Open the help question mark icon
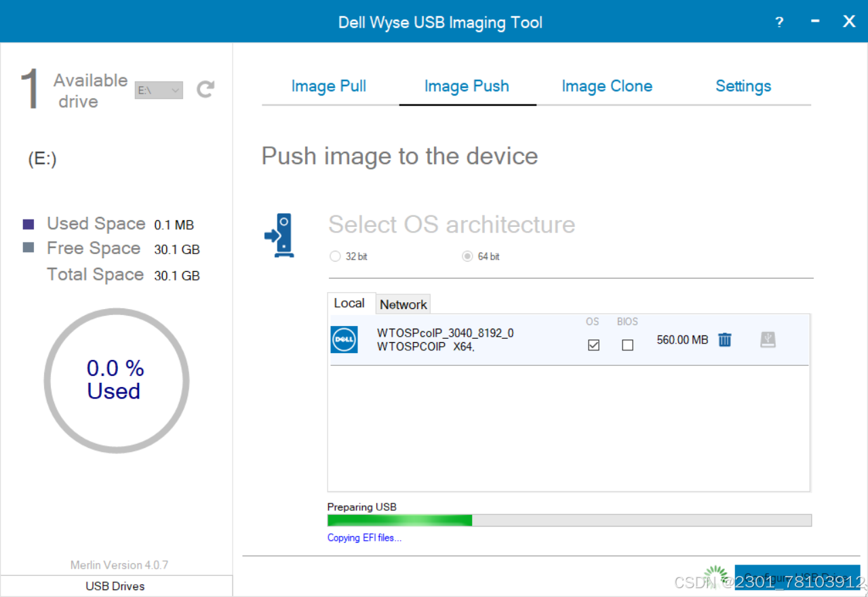Viewport: 868px width, 597px height. pyautogui.click(x=779, y=22)
